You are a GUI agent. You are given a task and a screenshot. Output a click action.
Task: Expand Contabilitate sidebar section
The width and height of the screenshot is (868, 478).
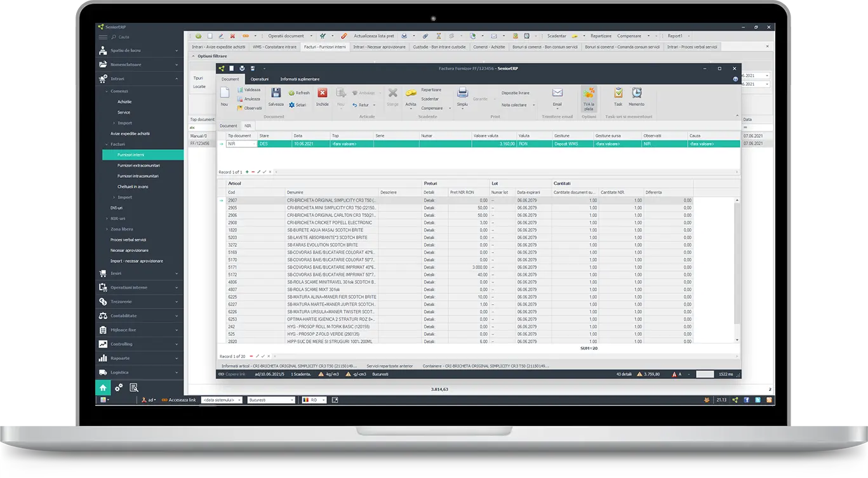(139, 315)
